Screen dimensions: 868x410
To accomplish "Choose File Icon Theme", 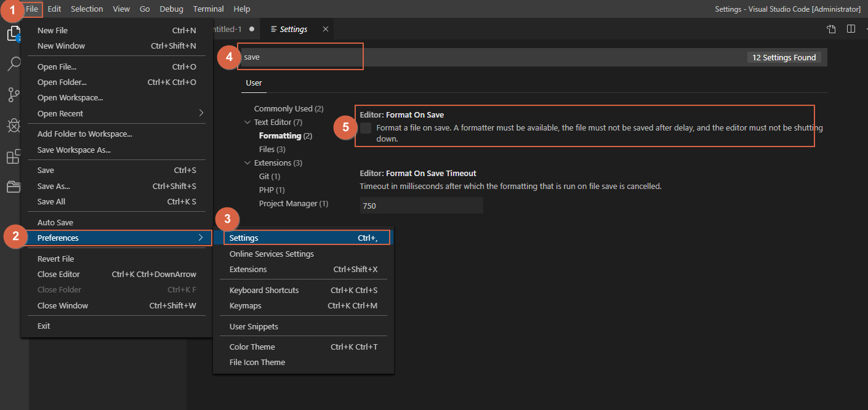I will click(303, 362).
